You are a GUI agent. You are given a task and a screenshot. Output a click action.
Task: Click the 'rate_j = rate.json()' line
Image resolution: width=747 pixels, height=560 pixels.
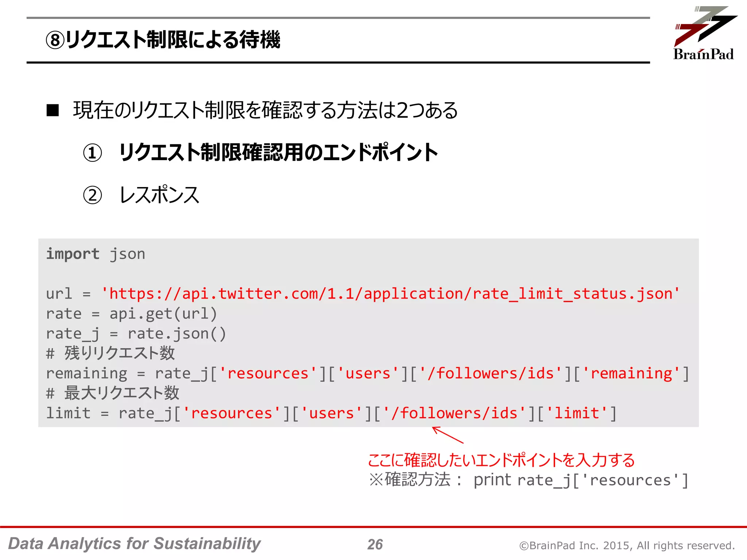coord(136,334)
